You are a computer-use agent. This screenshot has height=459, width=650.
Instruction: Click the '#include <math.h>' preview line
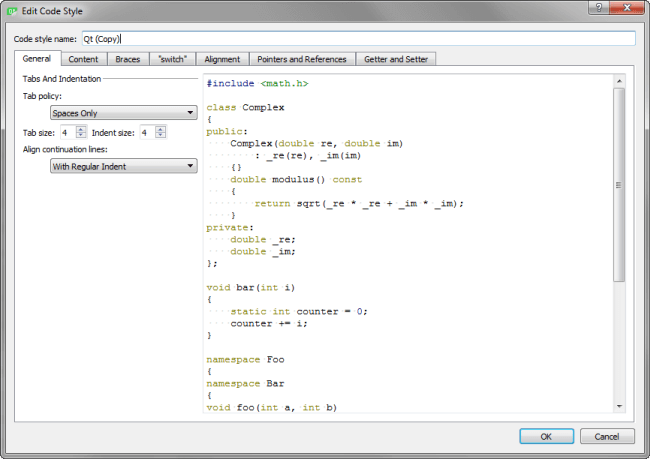pyautogui.click(x=257, y=83)
